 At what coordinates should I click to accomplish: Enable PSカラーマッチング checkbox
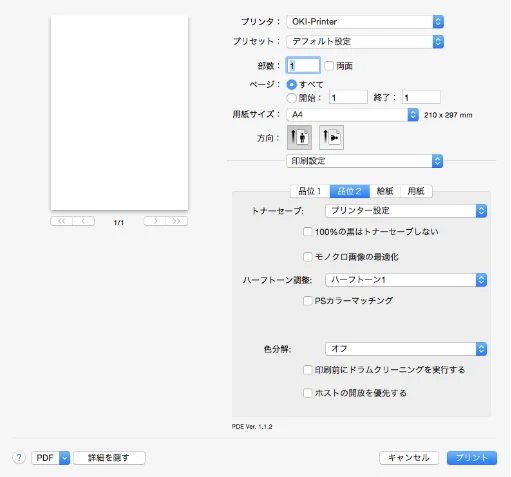tap(307, 301)
